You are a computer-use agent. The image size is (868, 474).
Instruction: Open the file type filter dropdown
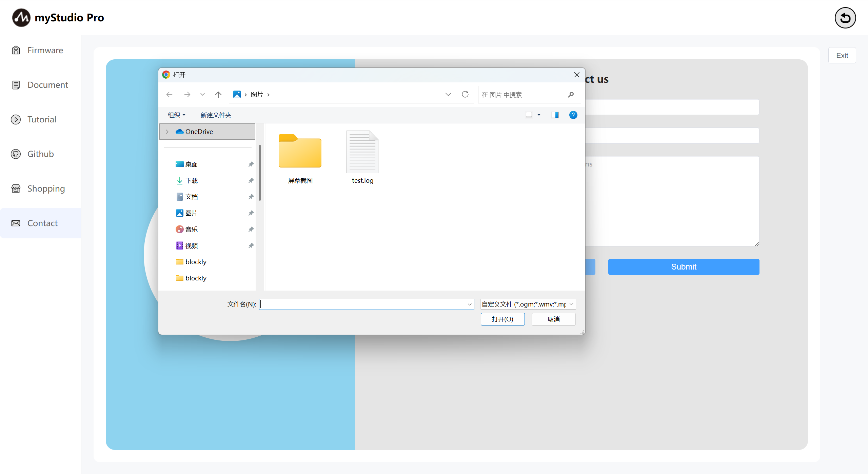click(528, 304)
